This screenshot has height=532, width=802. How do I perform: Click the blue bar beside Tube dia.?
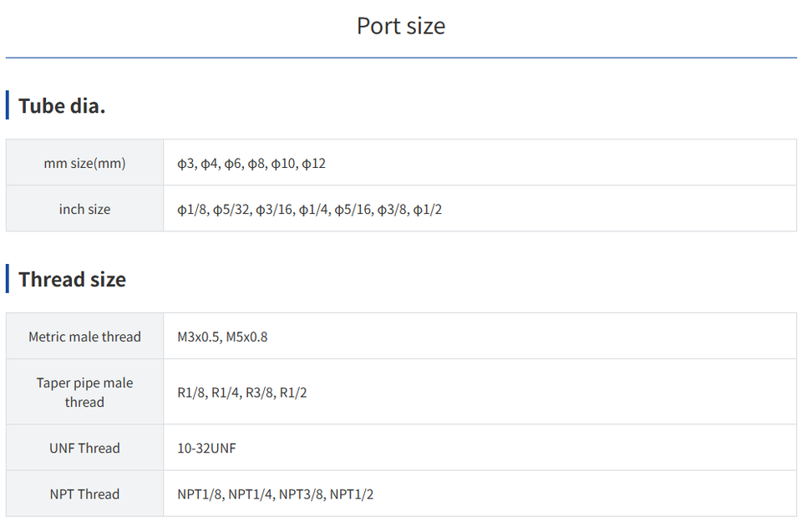point(8,106)
